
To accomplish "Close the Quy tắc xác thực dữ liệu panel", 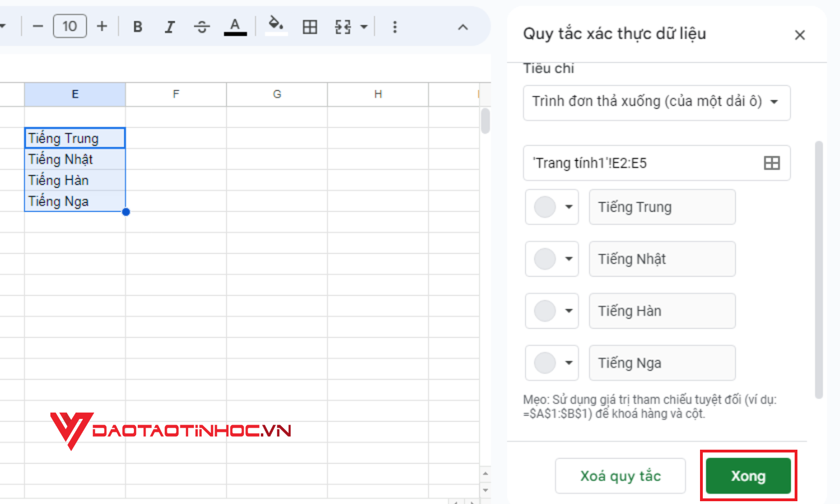I will [x=800, y=35].
